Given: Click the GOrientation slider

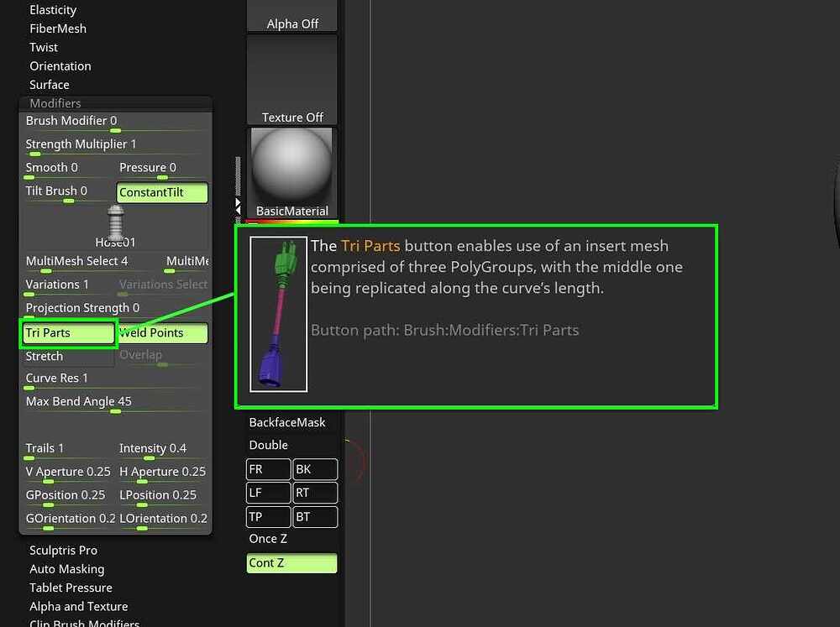Looking at the screenshot, I should (x=69, y=521).
